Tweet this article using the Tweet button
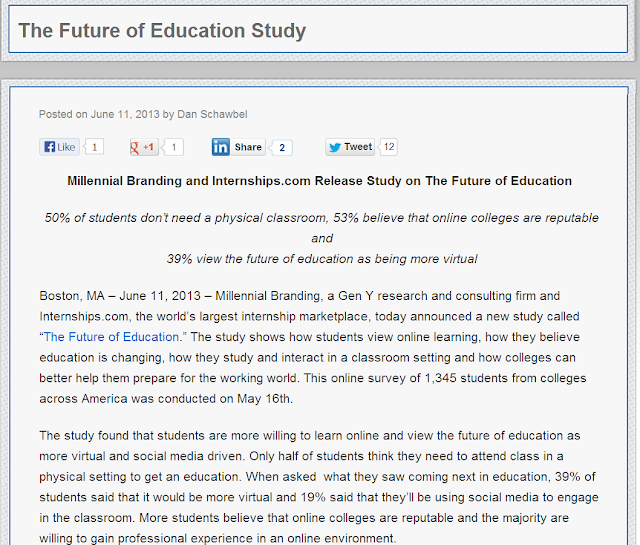 point(350,147)
